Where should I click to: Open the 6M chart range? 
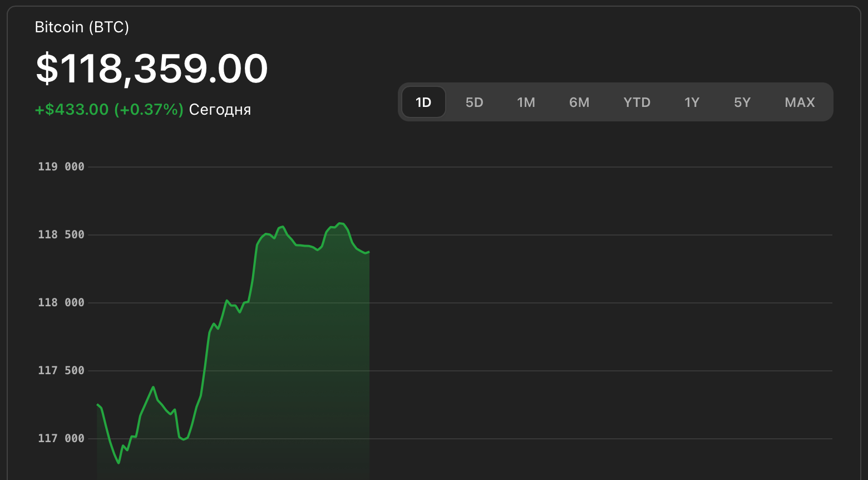[x=579, y=102]
